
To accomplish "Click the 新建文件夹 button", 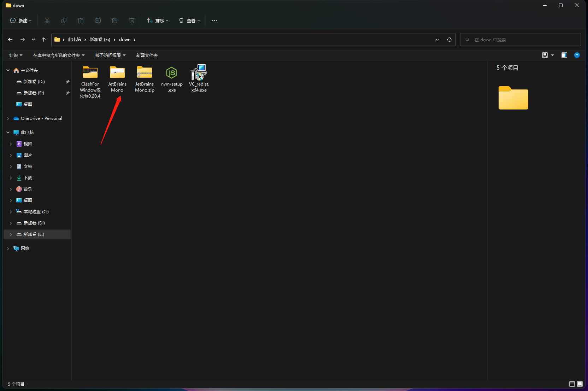I will pyautogui.click(x=147, y=55).
